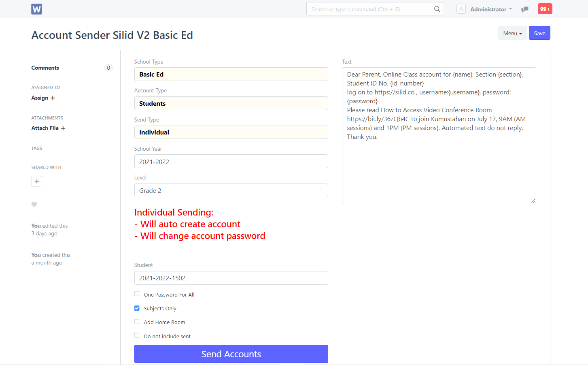Screen dimensions: 588x365
Task: Open the Account Type field
Action: point(231,103)
